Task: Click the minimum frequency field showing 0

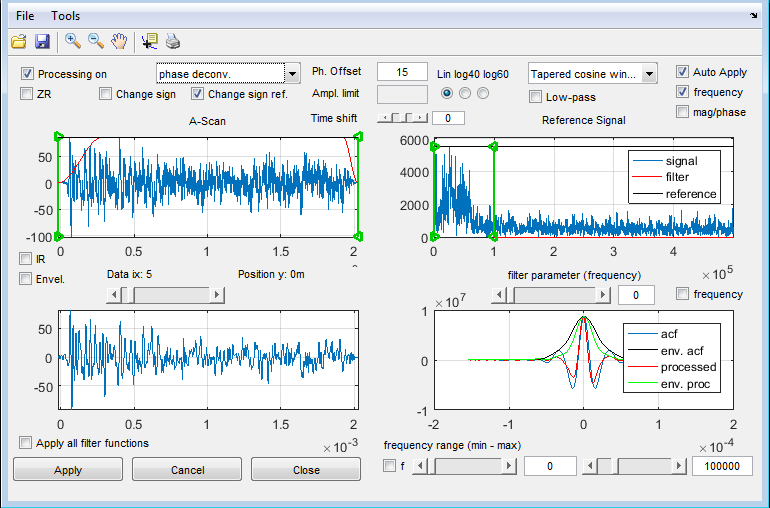Action: [550, 466]
